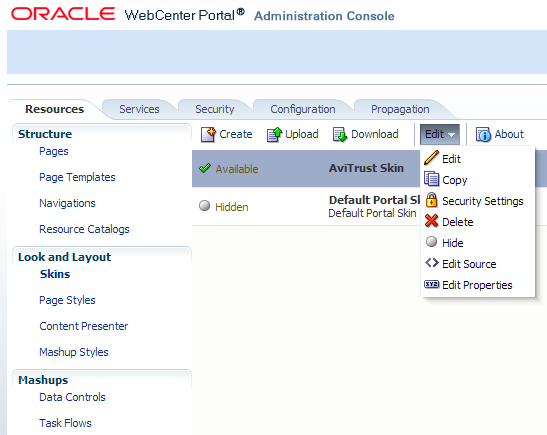Click the Structure section header

tap(45, 134)
